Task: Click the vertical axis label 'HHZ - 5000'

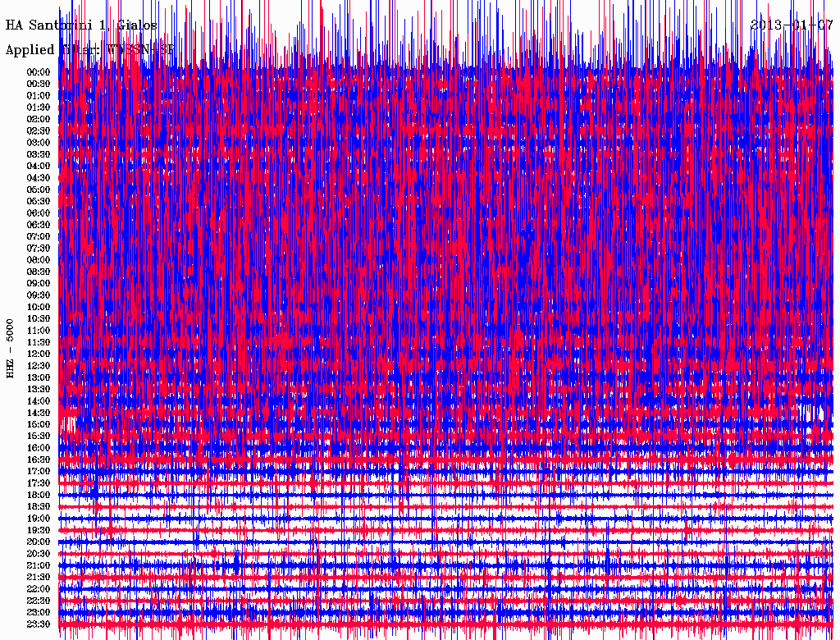Action: (x=10, y=349)
